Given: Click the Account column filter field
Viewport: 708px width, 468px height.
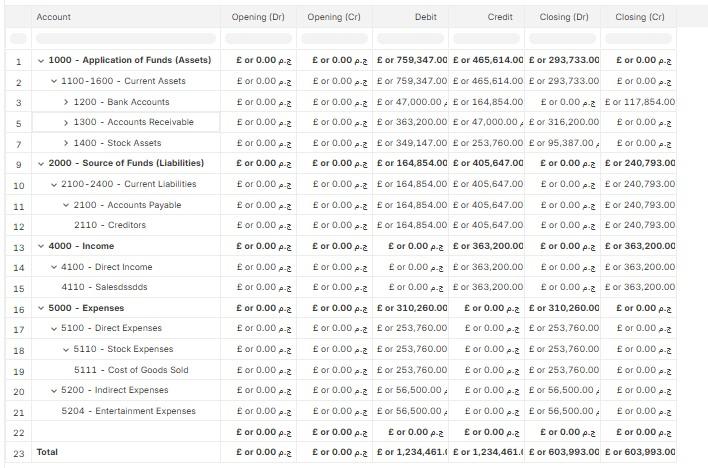Looking at the screenshot, I should point(125,39).
